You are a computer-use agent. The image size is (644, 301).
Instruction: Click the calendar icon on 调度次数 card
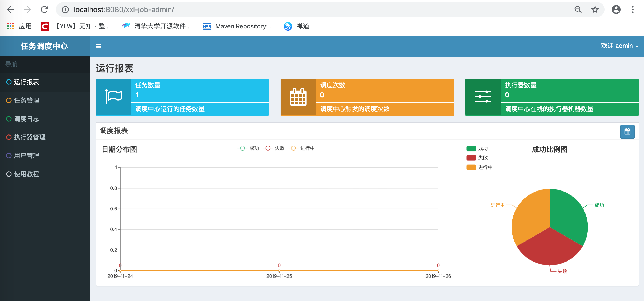click(x=298, y=97)
